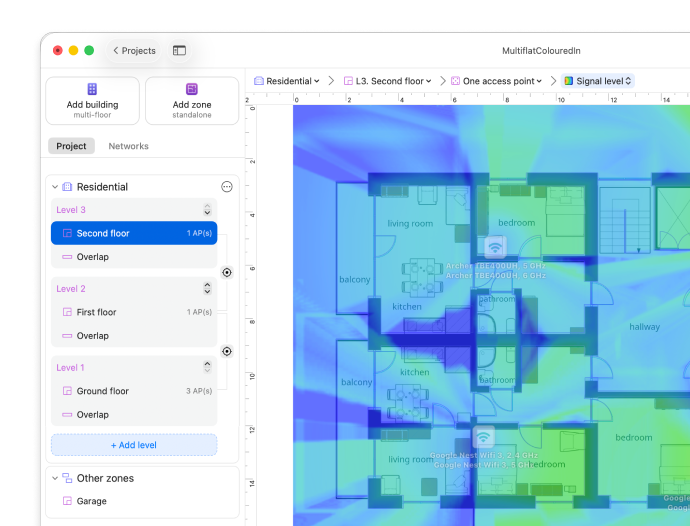The image size is (690, 526).
Task: Click the Archer TBE400UH, 5 GHz label
Action: 495,266
